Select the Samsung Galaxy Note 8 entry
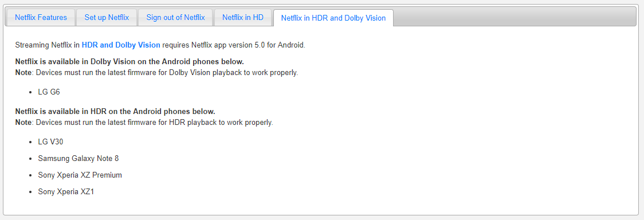 (78, 159)
